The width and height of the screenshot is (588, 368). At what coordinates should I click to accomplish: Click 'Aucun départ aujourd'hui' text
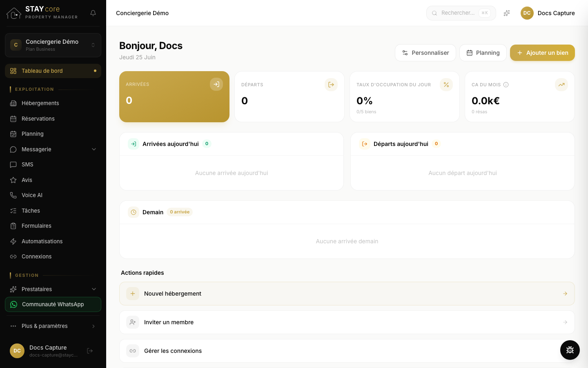[x=463, y=173]
